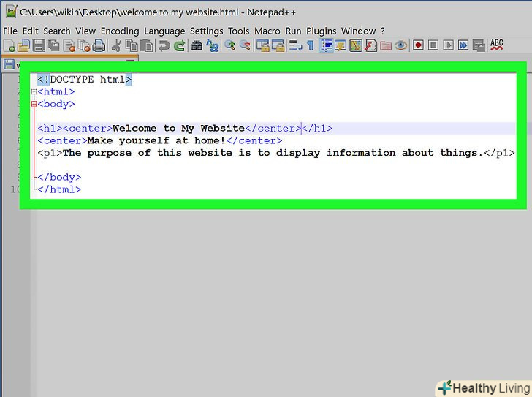The width and height of the screenshot is (532, 397).
Task: Save the currently recorded macro
Action: (479, 45)
